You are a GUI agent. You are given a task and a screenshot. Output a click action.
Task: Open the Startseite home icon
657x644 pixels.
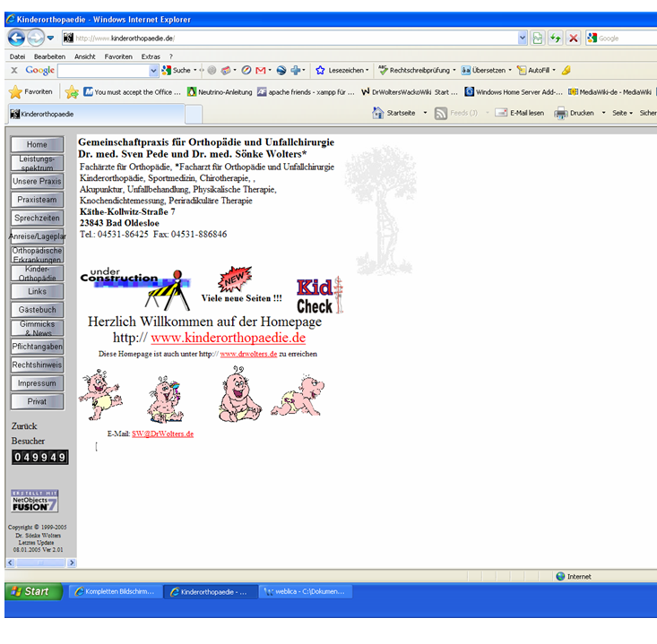[x=378, y=114]
